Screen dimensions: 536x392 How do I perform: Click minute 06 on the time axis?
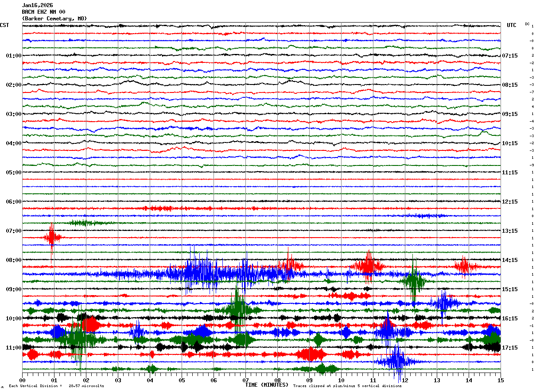tap(214, 380)
